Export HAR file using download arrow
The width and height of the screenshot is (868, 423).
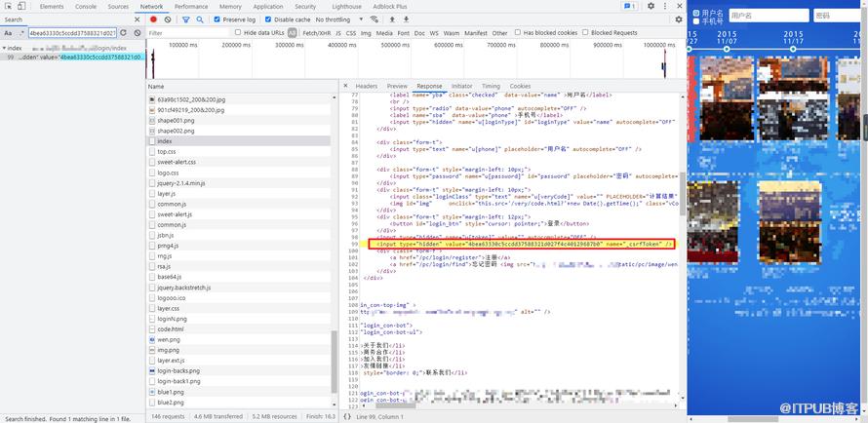[x=407, y=19]
